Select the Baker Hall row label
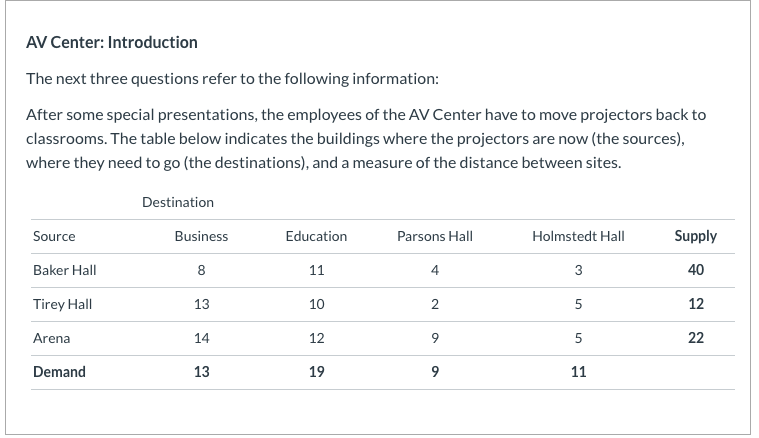The height and width of the screenshot is (438, 759). pos(65,270)
